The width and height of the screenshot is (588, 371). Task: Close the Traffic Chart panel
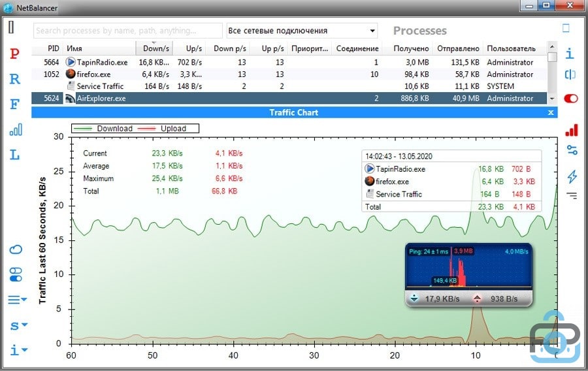pyautogui.click(x=551, y=112)
